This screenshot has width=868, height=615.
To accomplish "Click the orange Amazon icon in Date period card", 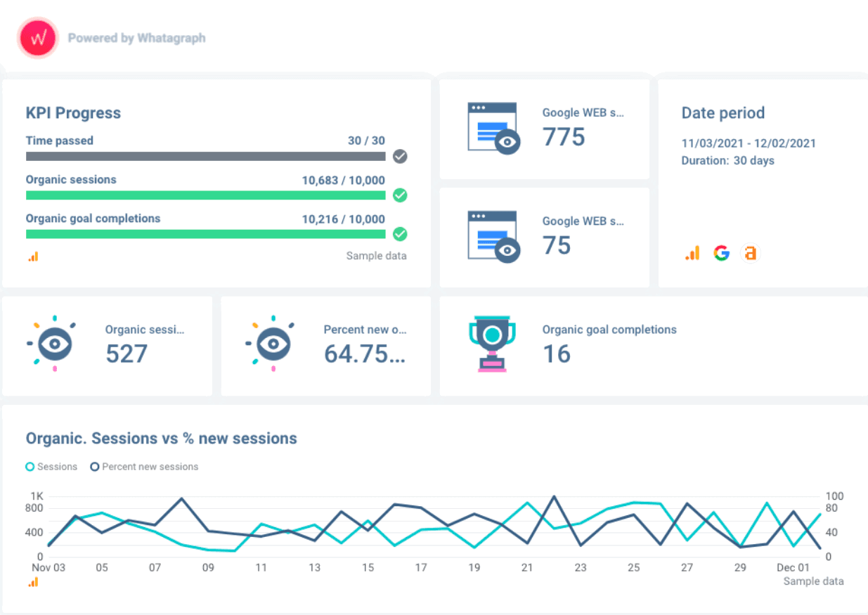I will pyautogui.click(x=750, y=253).
